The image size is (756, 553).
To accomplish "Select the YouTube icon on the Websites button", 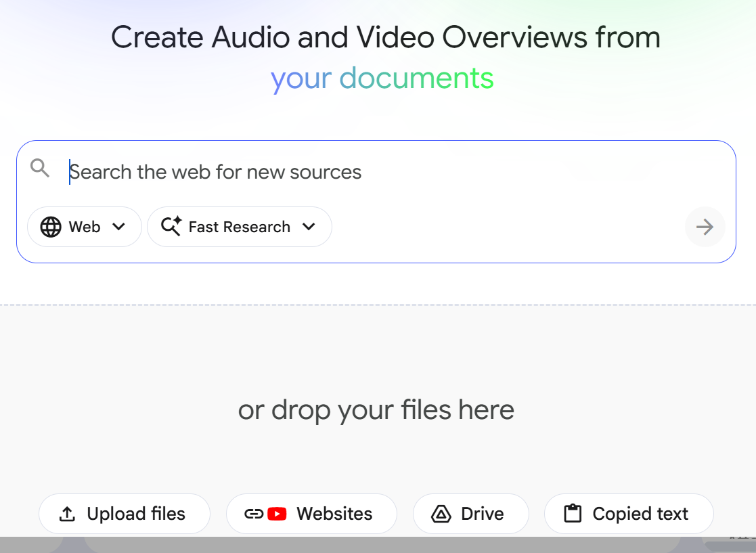I will (x=278, y=514).
